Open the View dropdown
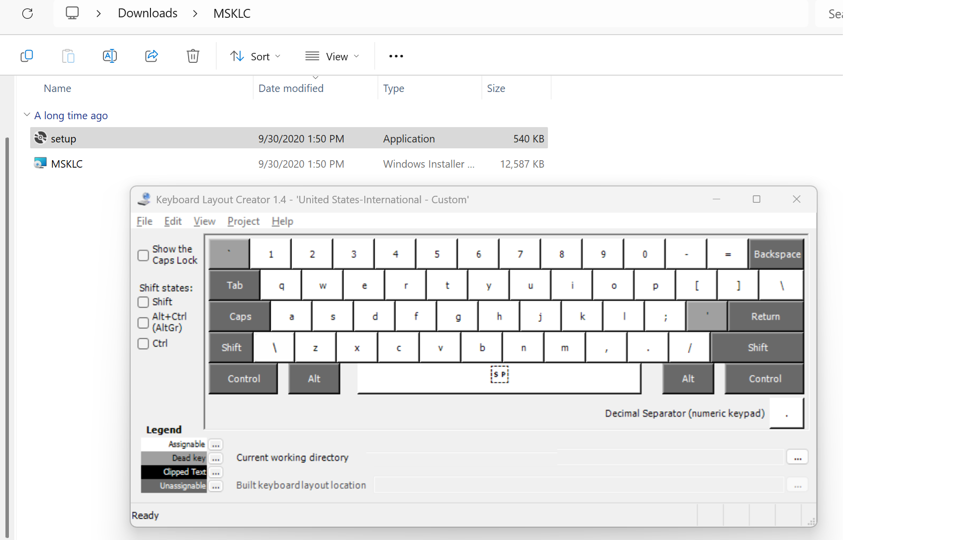The width and height of the screenshot is (980, 540). coord(332,56)
